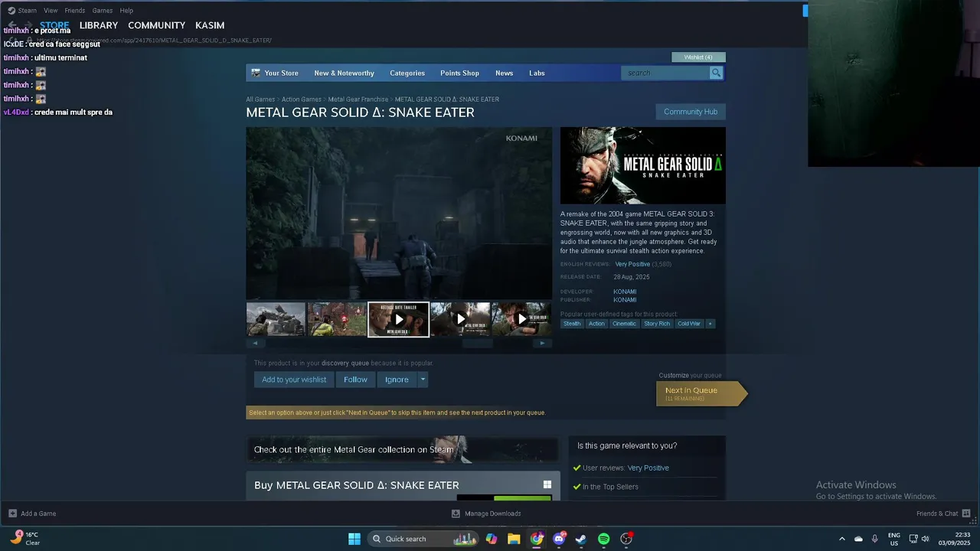The height and width of the screenshot is (551, 980).
Task: Click the Your Store logo icon
Action: point(256,73)
